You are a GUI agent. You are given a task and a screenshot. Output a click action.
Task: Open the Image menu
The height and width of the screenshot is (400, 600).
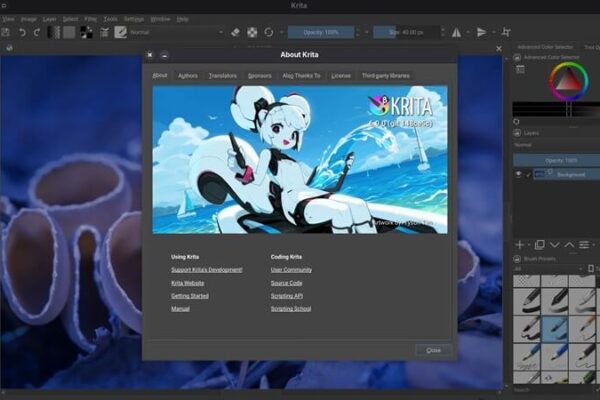(x=29, y=19)
